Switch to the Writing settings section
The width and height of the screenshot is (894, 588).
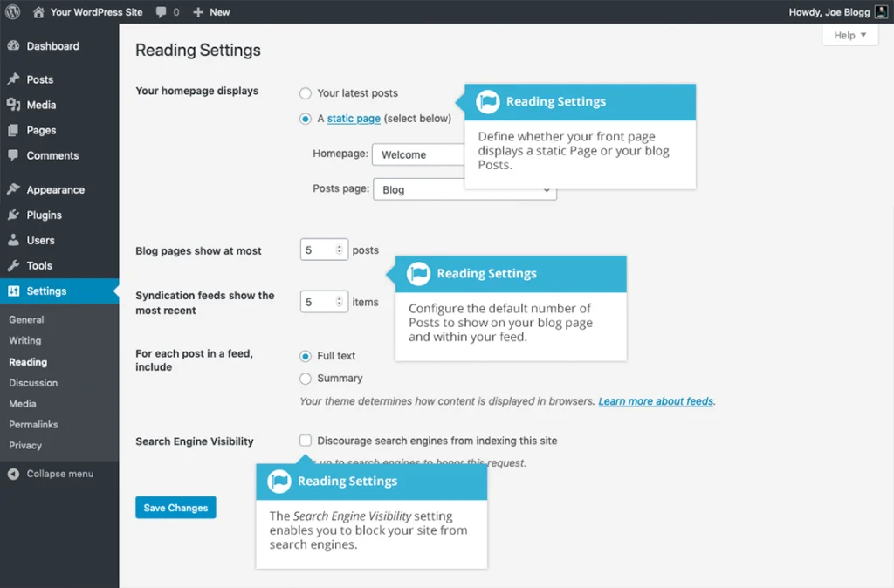tap(26, 340)
